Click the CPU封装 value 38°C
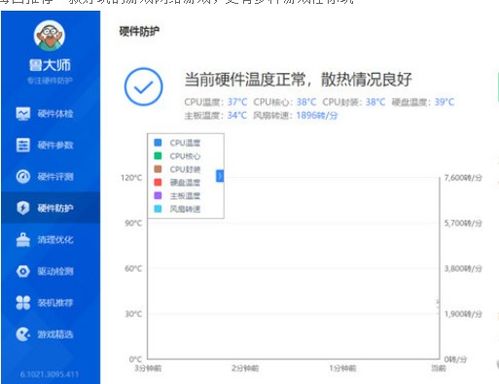The image size is (499, 384). pos(375,102)
